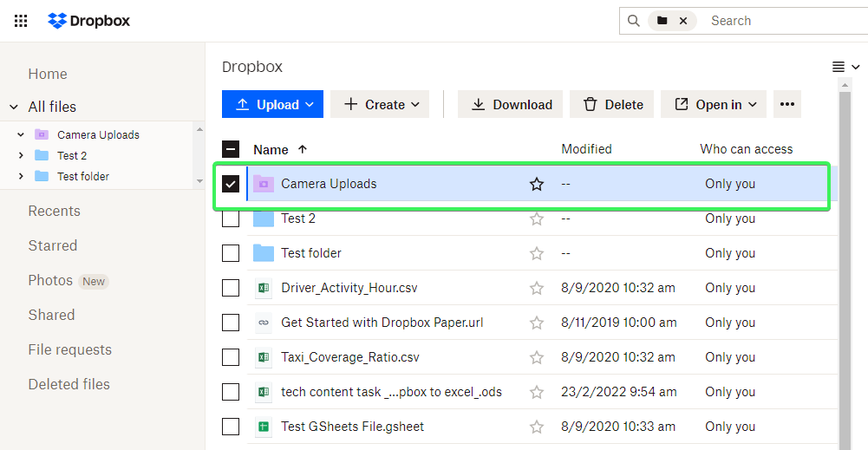Select Test GSheets File.gsheet checkbox

point(231,427)
